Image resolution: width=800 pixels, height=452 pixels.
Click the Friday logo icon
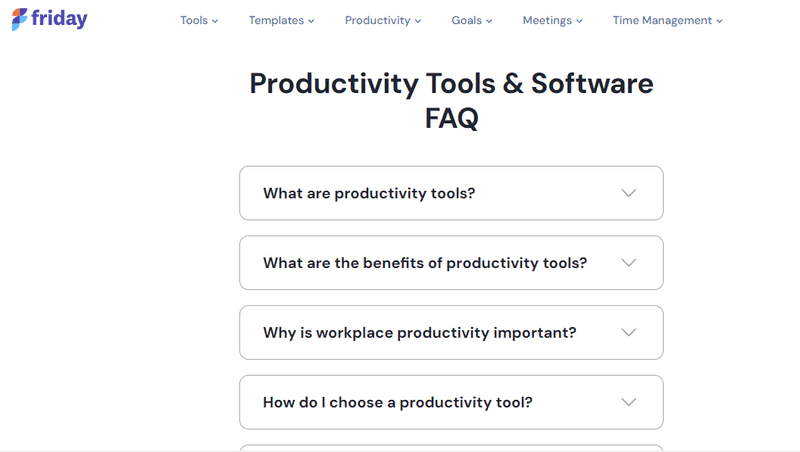[x=19, y=19]
